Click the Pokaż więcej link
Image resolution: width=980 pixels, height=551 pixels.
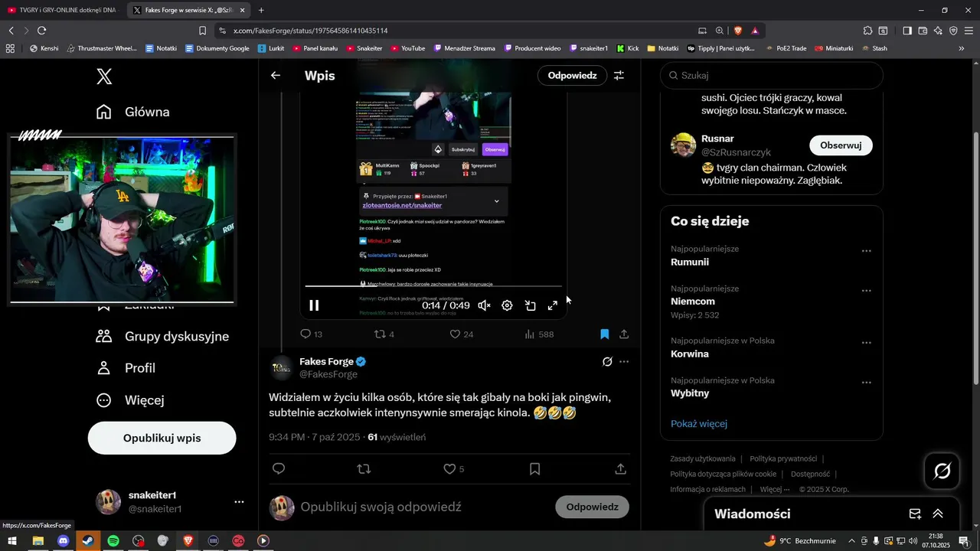(699, 423)
